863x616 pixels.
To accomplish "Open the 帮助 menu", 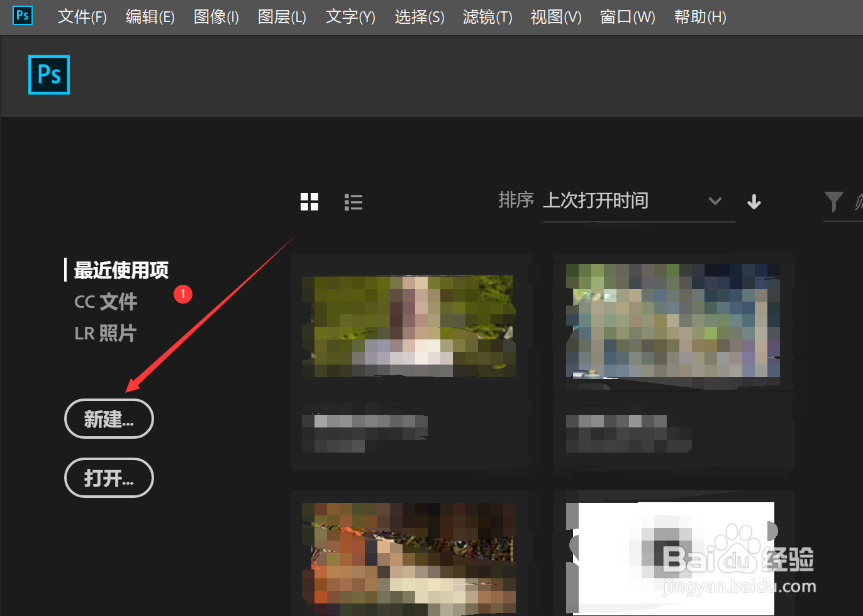I will point(699,17).
